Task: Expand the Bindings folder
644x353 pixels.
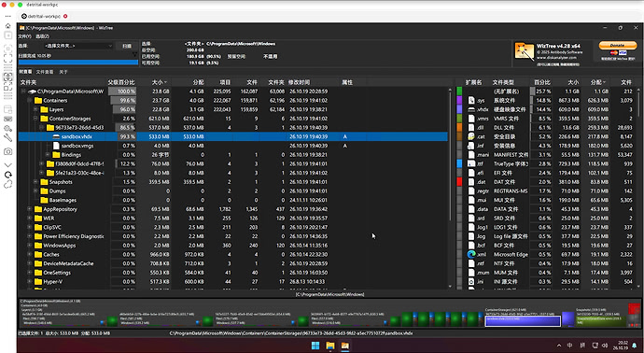Action: tap(48, 154)
